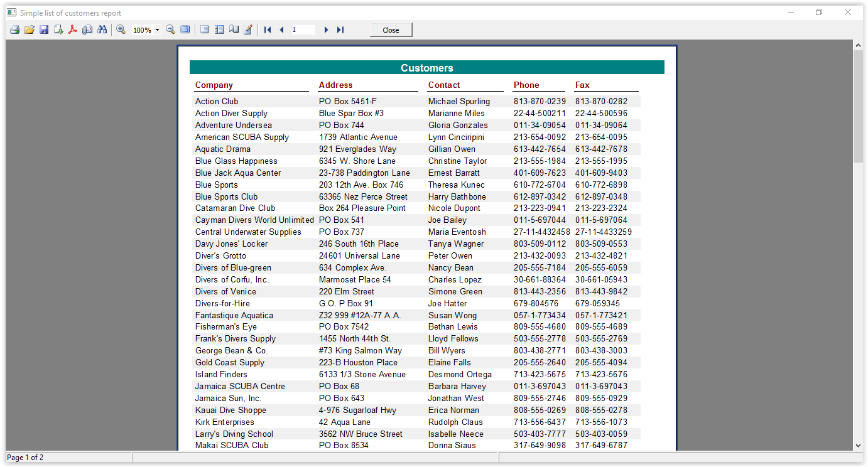The width and height of the screenshot is (868, 467).
Task: Export report to PDF
Action: pyautogui.click(x=73, y=30)
